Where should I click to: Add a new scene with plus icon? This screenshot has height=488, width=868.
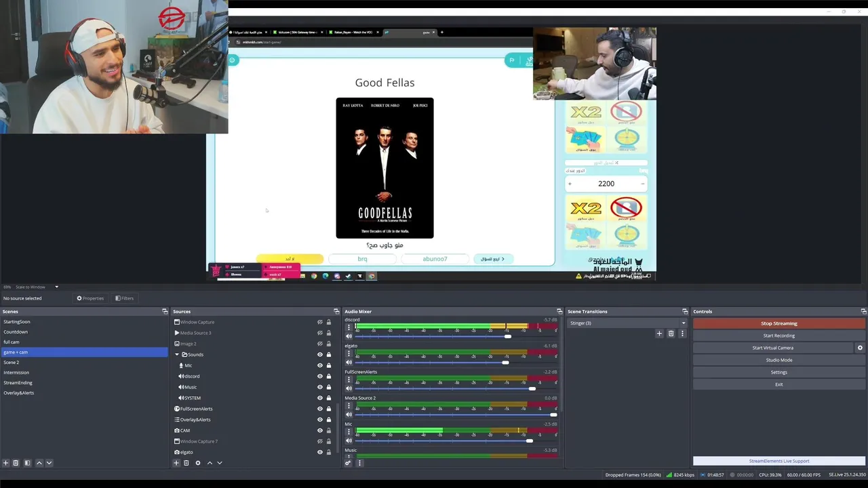tap(5, 463)
